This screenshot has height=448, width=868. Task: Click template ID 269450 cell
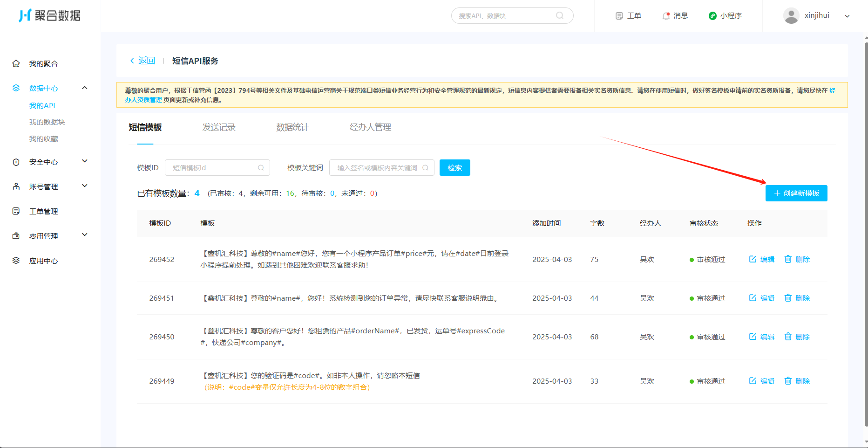(162, 337)
